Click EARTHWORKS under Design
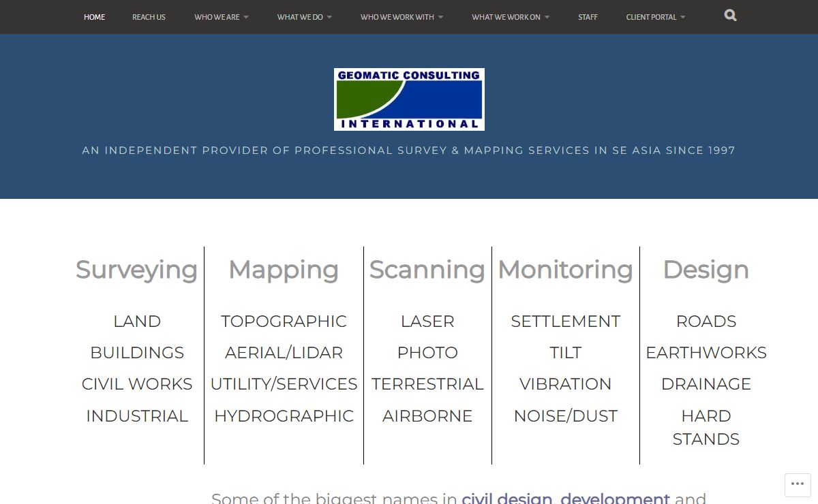 tap(706, 353)
